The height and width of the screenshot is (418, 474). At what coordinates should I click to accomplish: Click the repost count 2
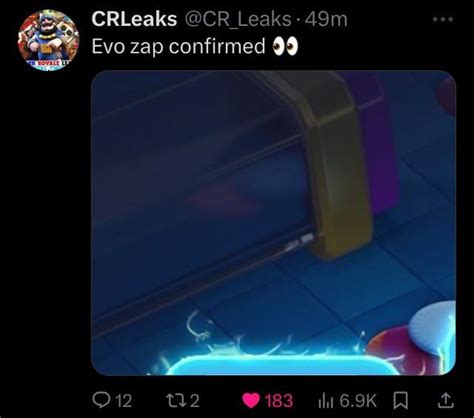(195, 400)
